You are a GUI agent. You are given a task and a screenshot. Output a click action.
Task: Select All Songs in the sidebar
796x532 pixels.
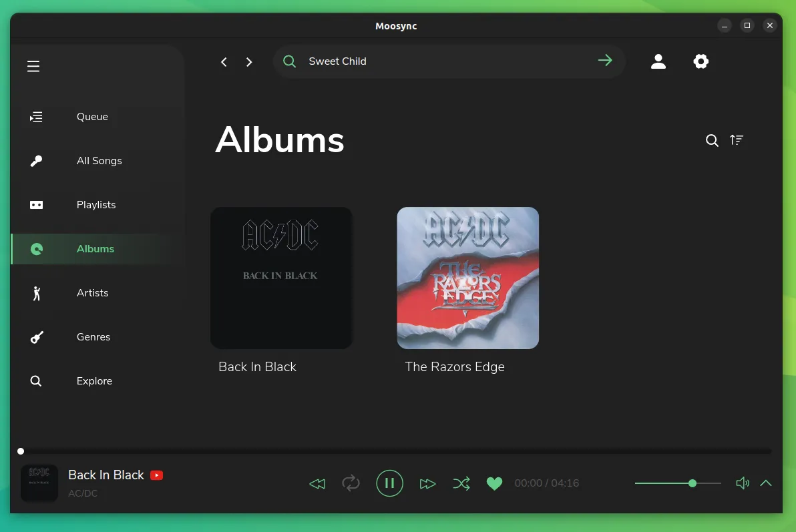click(x=97, y=161)
